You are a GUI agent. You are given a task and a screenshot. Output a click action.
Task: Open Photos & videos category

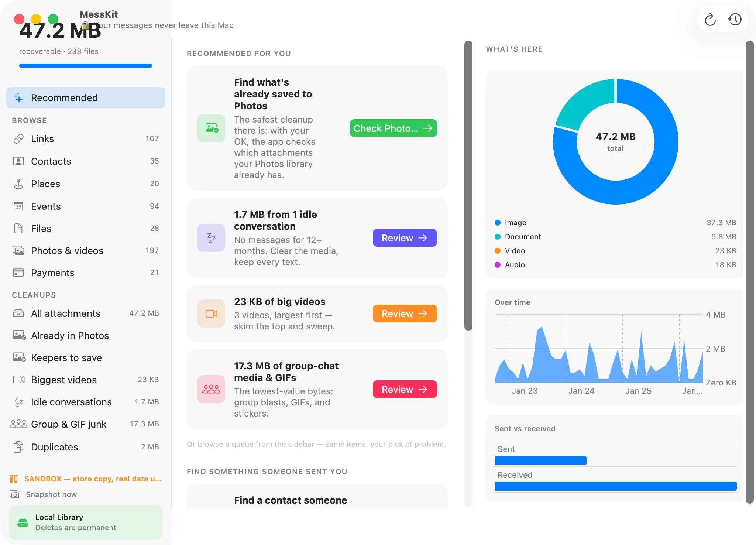(86, 251)
